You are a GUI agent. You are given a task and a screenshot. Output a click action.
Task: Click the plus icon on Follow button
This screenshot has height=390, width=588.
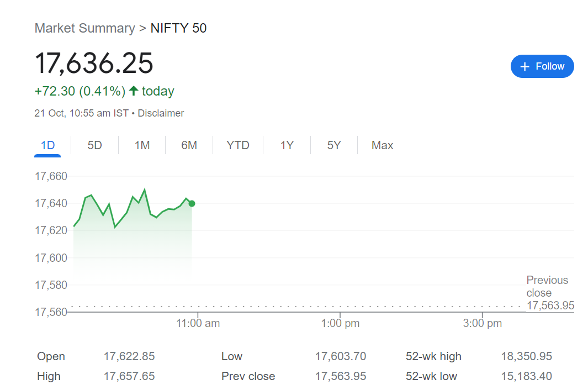pos(524,66)
